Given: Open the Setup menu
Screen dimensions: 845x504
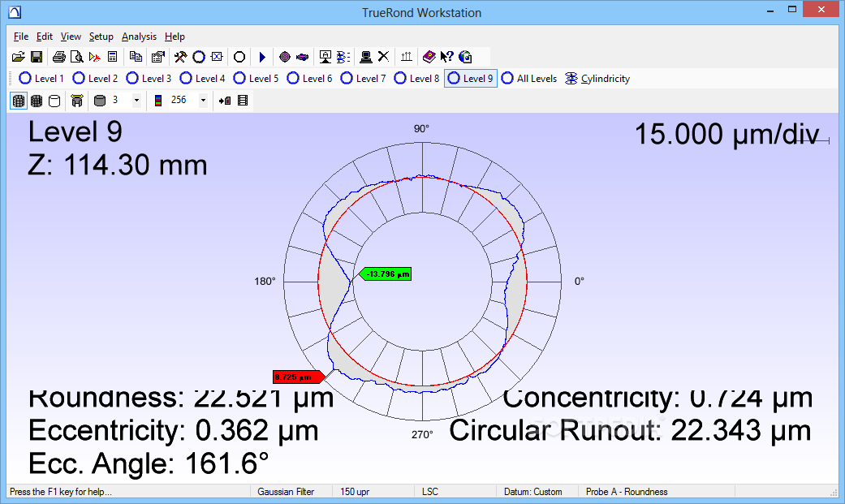Looking at the screenshot, I should click(101, 37).
